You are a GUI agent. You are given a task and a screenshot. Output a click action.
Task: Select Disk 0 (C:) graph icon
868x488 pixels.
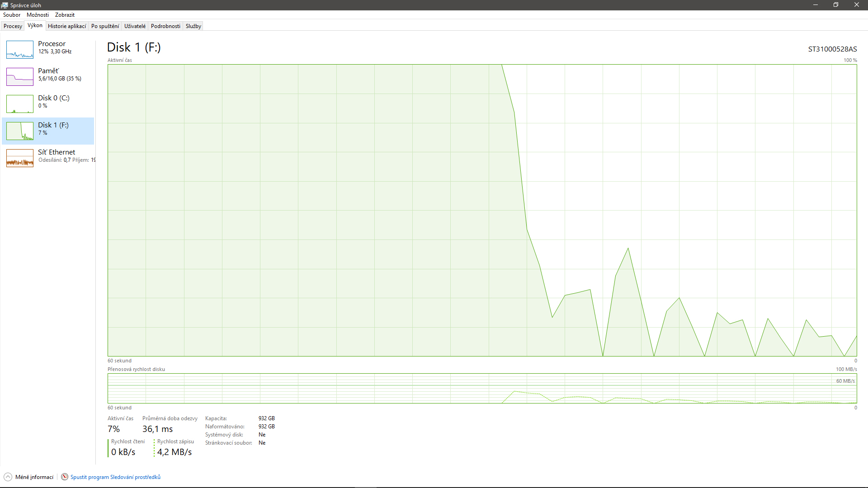point(20,104)
